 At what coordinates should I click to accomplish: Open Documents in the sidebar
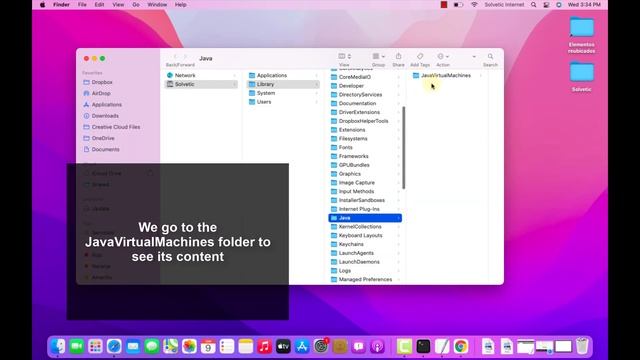pyautogui.click(x=105, y=149)
